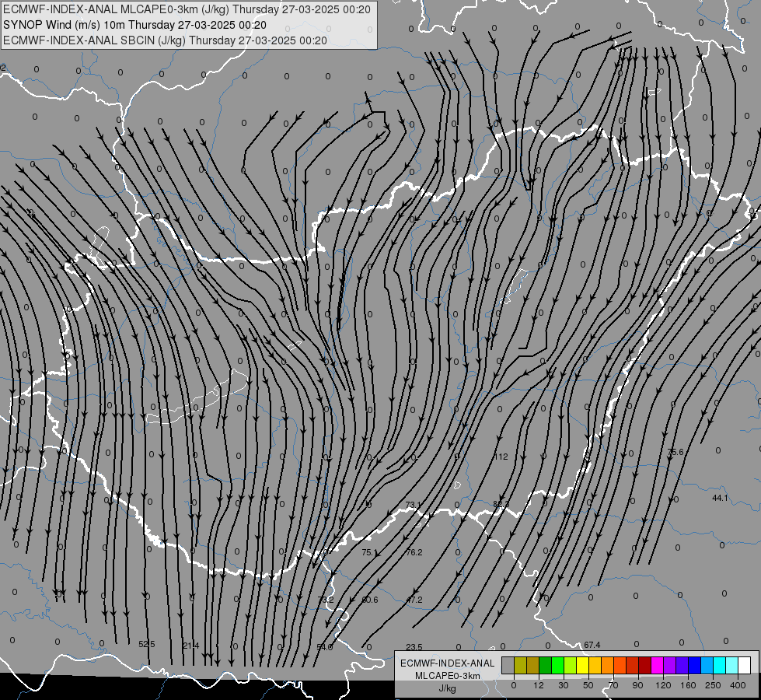761x700 pixels.
Task: Click the SBCIN title line at top
Action: 165,40
